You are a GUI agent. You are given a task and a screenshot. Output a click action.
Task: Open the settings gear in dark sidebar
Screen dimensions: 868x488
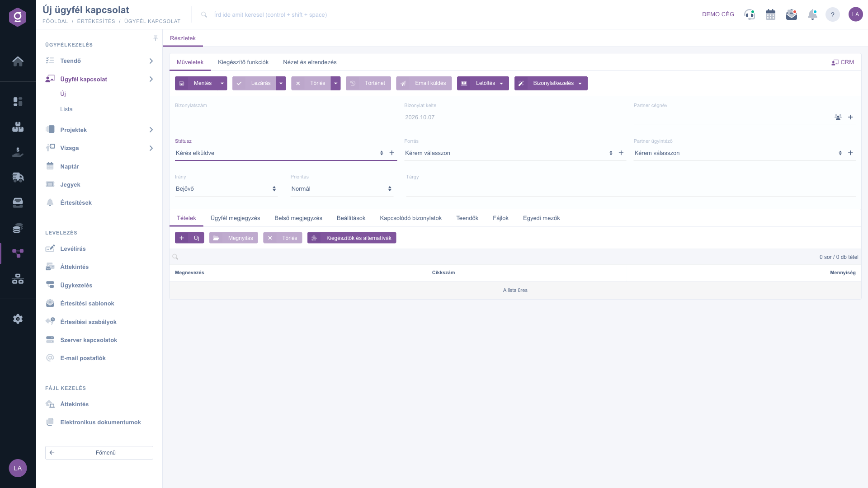tap(18, 319)
